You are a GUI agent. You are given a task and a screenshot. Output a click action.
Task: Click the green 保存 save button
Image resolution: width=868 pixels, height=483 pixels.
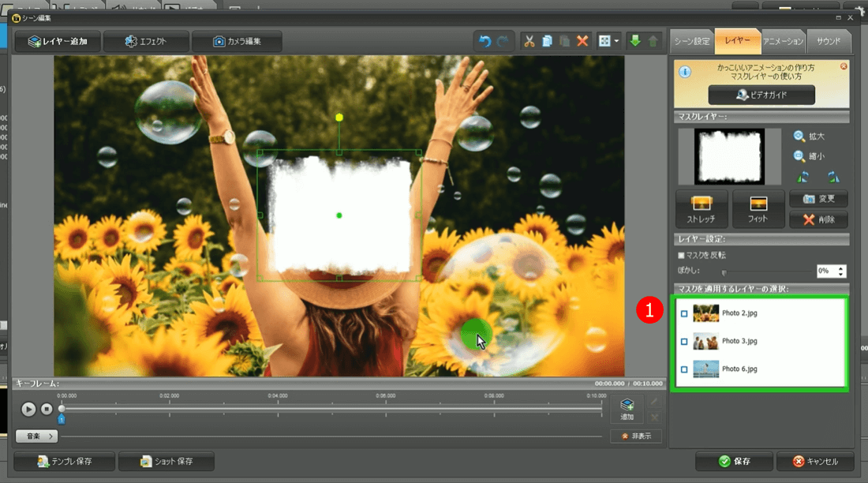tap(733, 461)
